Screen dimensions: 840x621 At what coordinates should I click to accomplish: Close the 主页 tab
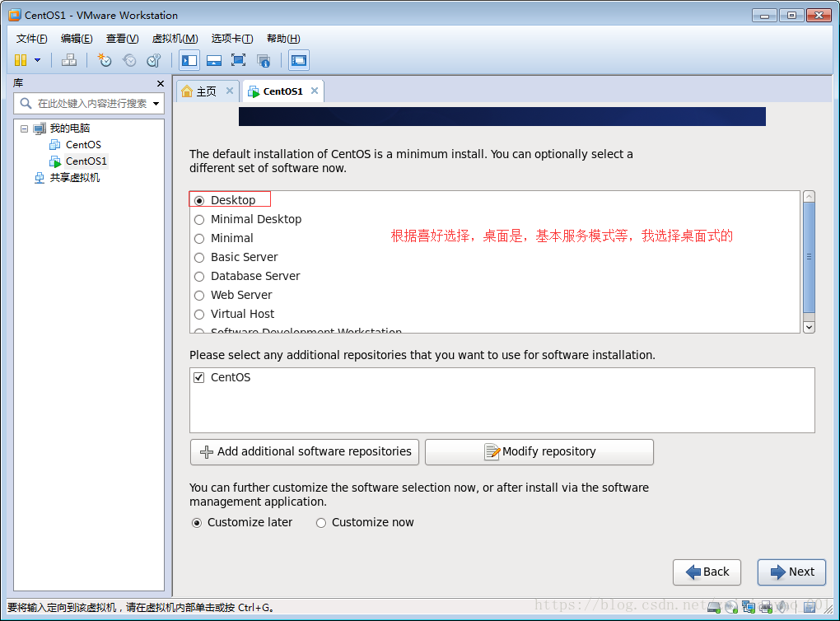tap(229, 91)
